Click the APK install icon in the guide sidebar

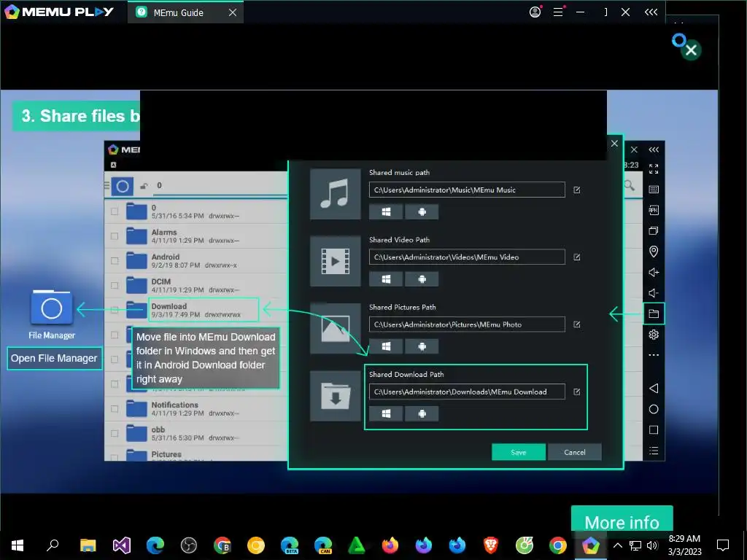tap(654, 210)
